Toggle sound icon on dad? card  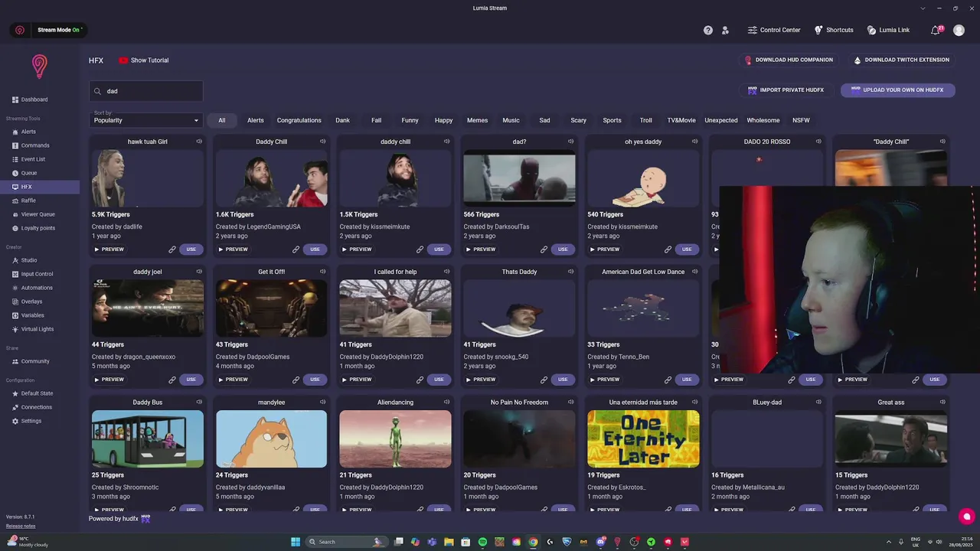tap(570, 142)
